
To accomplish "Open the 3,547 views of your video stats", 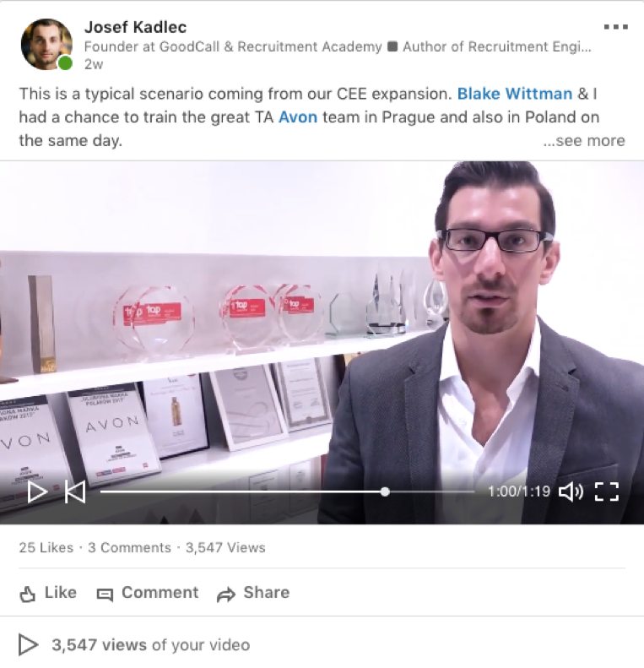I will [151, 645].
